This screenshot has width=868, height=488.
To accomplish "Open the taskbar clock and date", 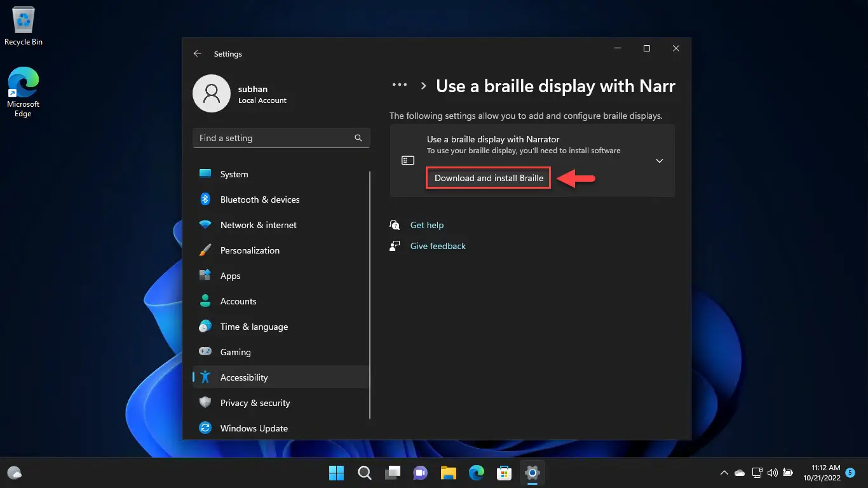I will 821,473.
